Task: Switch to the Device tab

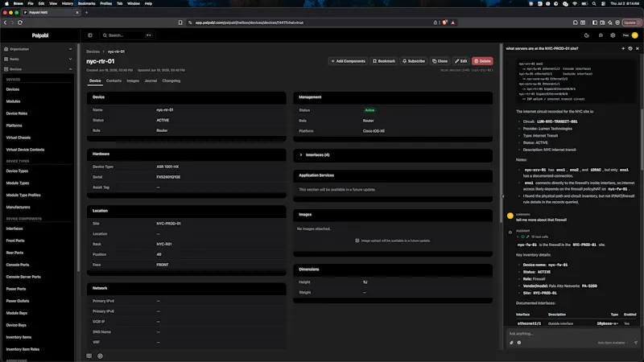Action: click(x=95, y=81)
